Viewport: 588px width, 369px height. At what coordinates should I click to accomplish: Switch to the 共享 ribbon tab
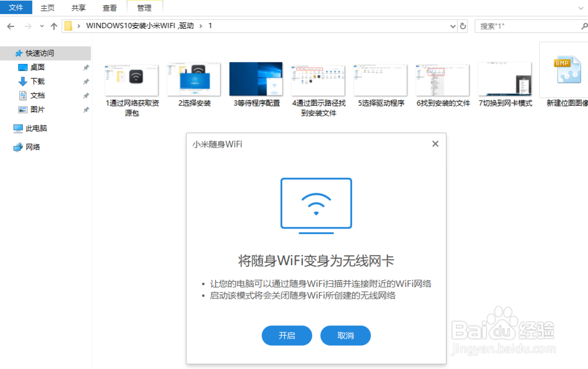pyautogui.click(x=78, y=8)
